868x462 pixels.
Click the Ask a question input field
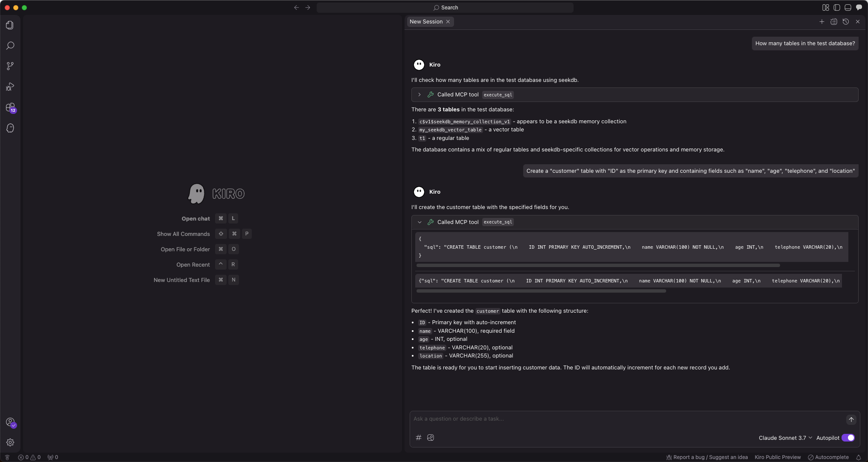tap(627, 419)
